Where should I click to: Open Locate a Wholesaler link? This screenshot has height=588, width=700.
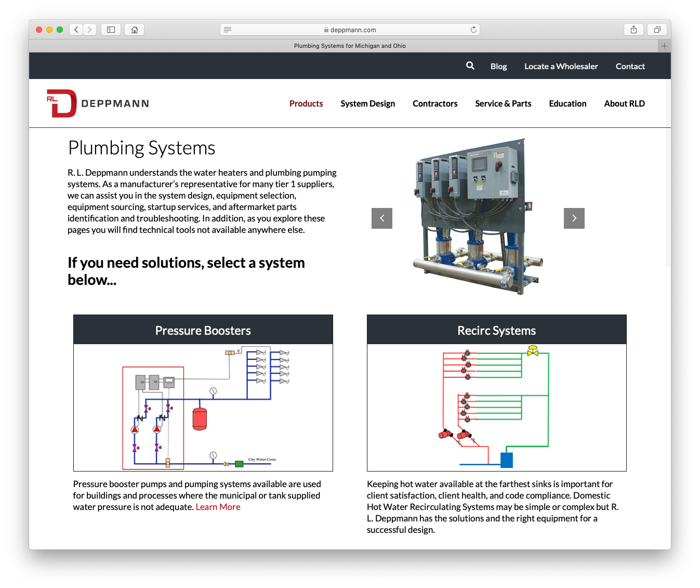pos(561,66)
